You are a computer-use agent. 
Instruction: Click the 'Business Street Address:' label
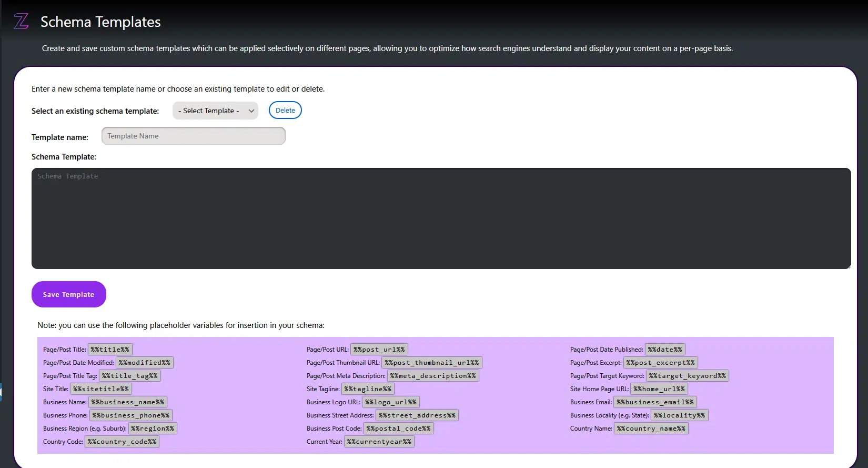pos(340,415)
